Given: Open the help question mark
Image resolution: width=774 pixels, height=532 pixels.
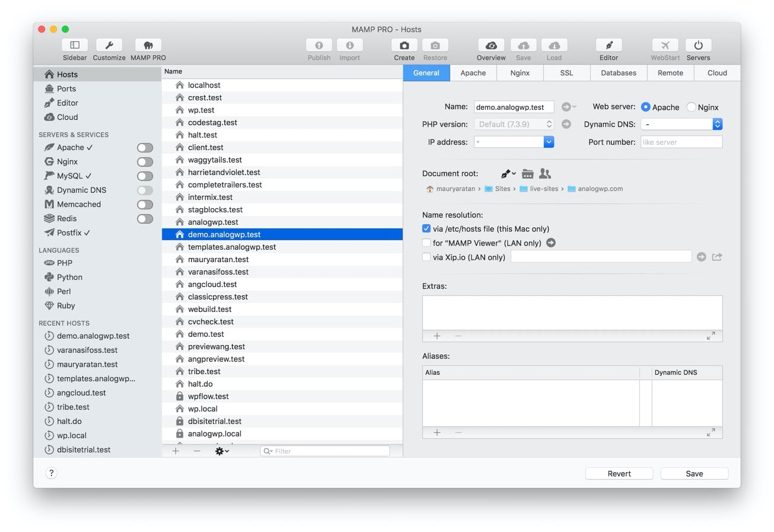Looking at the screenshot, I should pos(52,473).
